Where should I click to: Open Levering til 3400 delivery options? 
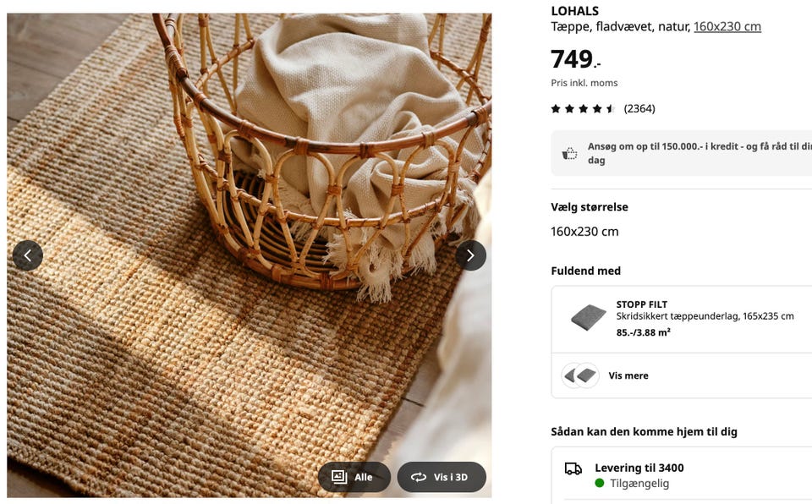[639, 468]
